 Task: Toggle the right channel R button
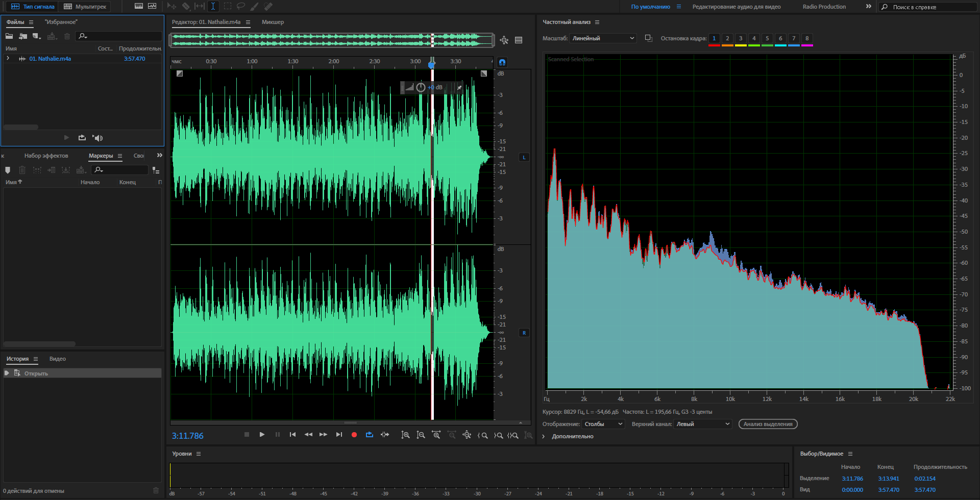524,333
